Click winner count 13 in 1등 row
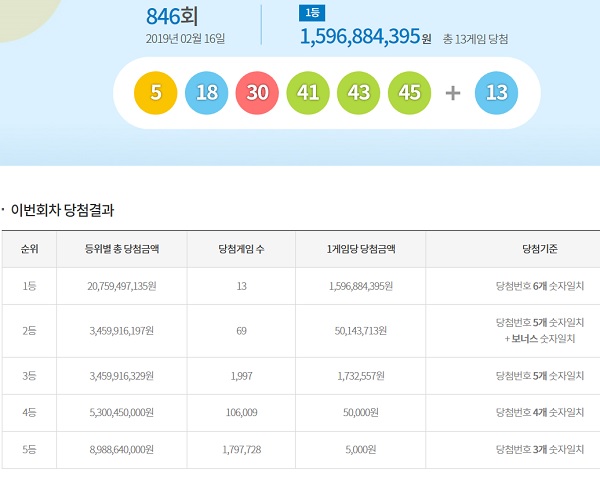 (241, 286)
